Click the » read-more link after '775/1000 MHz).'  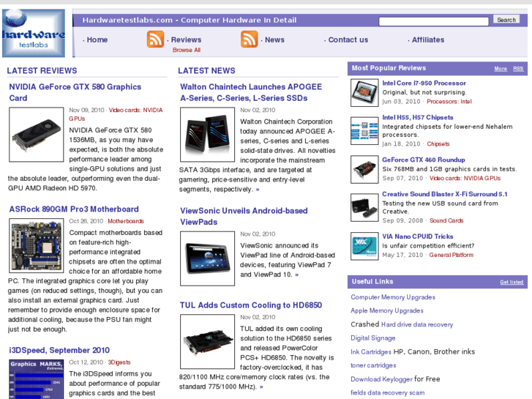pos(261,387)
